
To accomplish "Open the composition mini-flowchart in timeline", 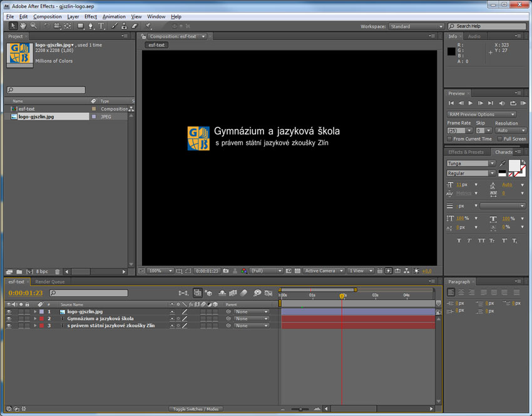I will tap(183, 293).
